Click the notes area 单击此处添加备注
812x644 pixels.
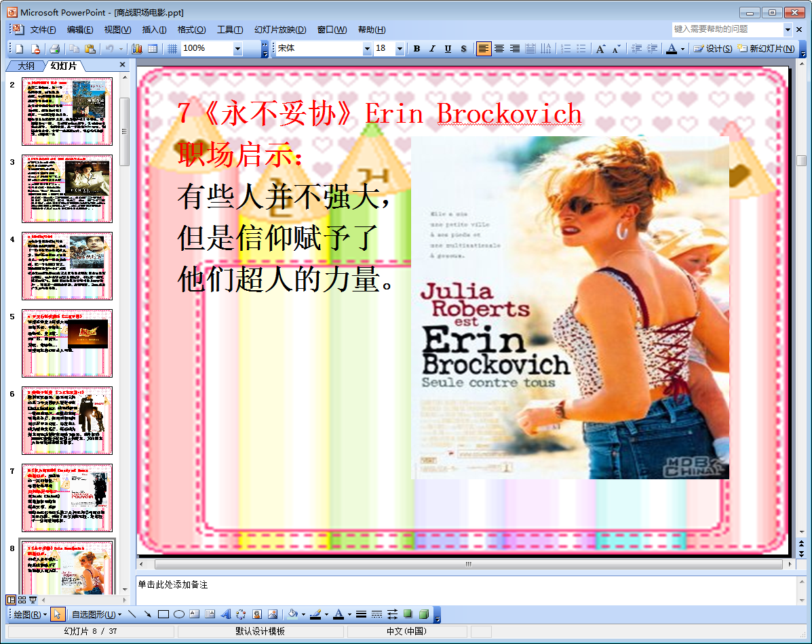point(466,589)
